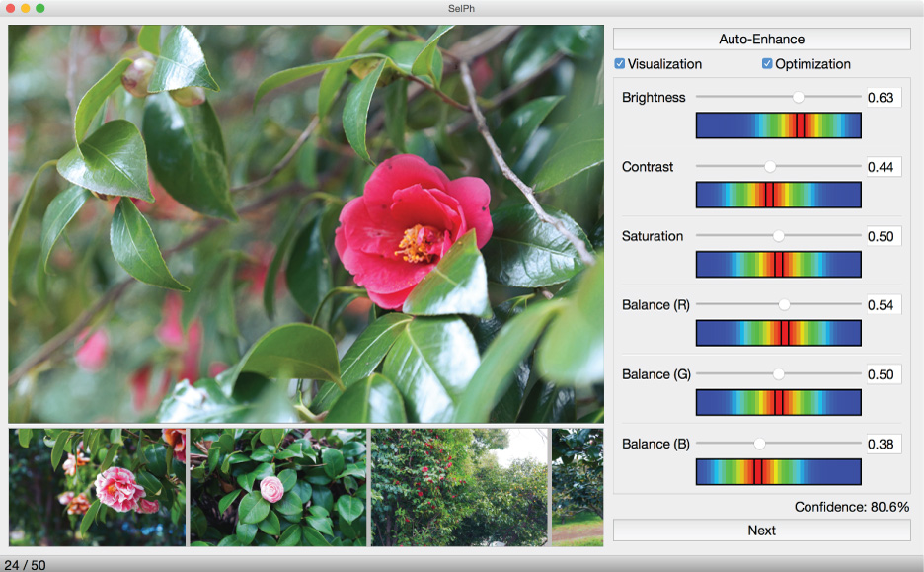
Task: Click the SelPh window title
Action: tap(461, 8)
